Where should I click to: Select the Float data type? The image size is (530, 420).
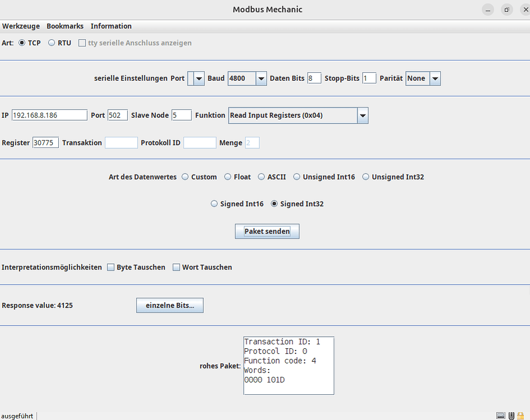coord(228,177)
